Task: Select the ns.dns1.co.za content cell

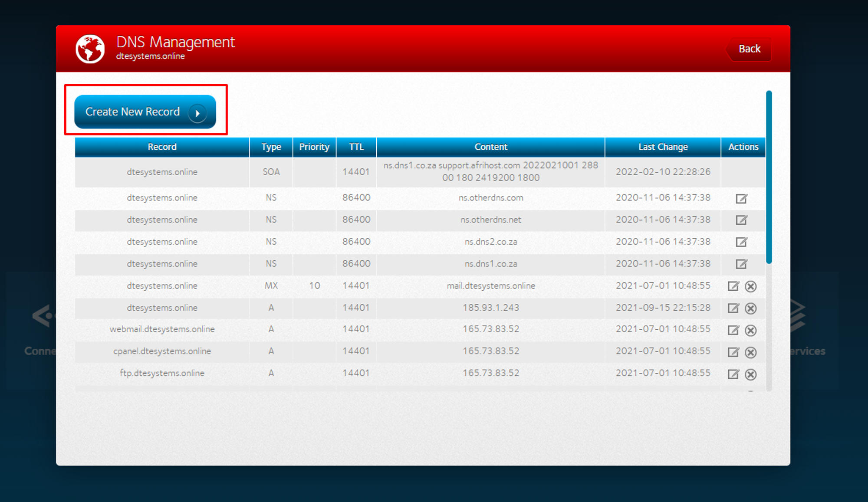Action: point(491,264)
